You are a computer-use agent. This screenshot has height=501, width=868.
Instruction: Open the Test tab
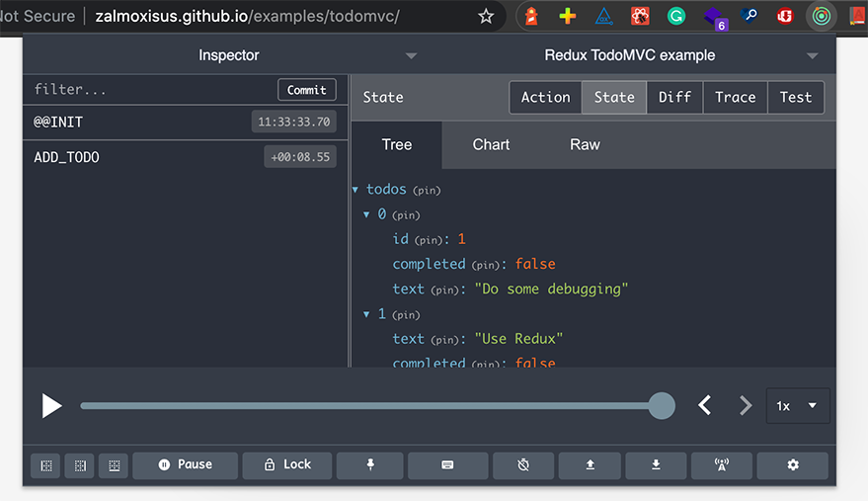click(x=796, y=98)
